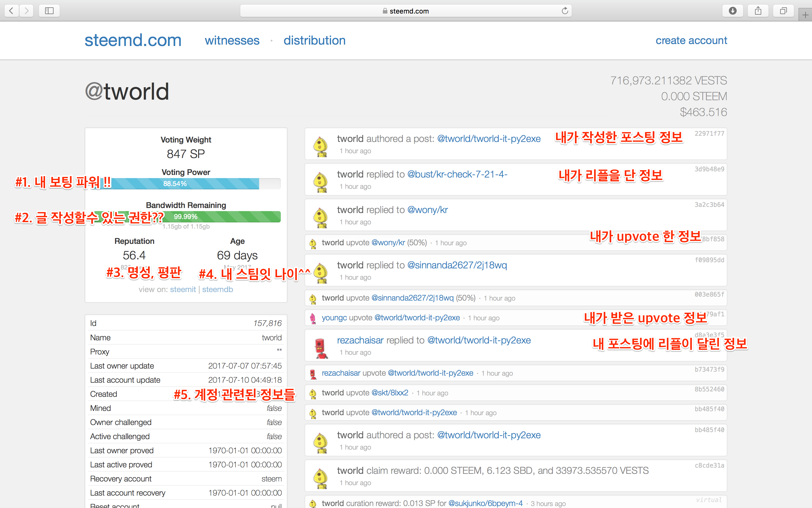This screenshot has height=508, width=812.
Task: Click small avatar on upvote @sinnanda2627 row
Action: (x=313, y=299)
